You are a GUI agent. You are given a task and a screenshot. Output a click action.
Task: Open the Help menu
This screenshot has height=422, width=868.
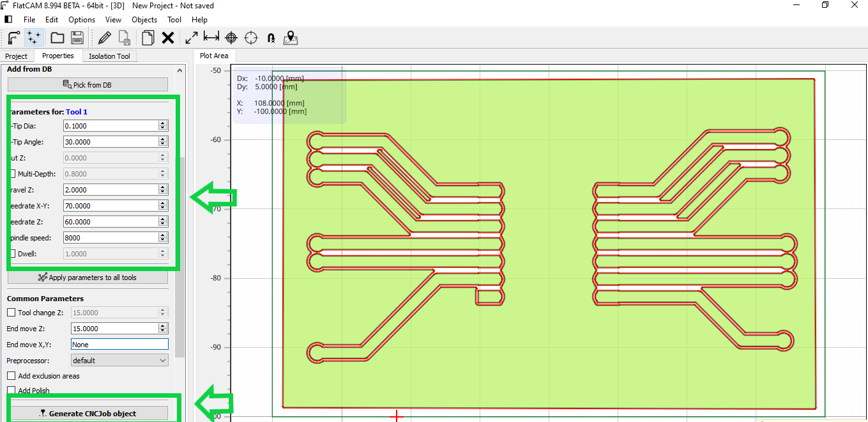coord(199,20)
